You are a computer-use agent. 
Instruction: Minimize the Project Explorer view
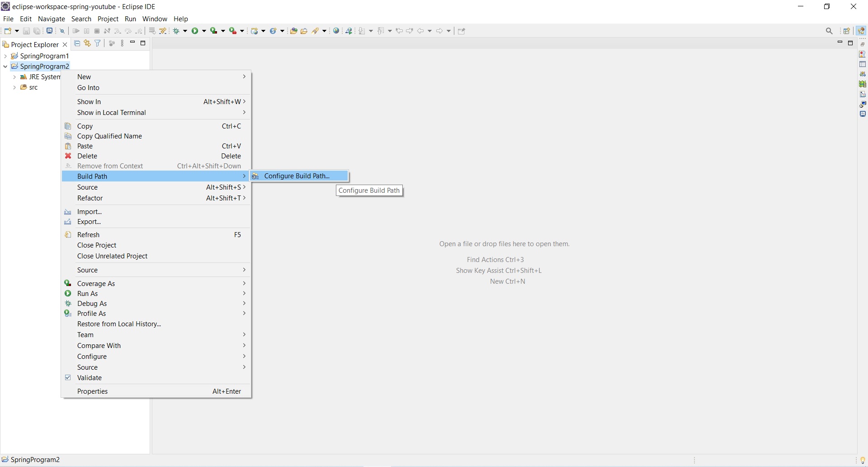(x=132, y=43)
